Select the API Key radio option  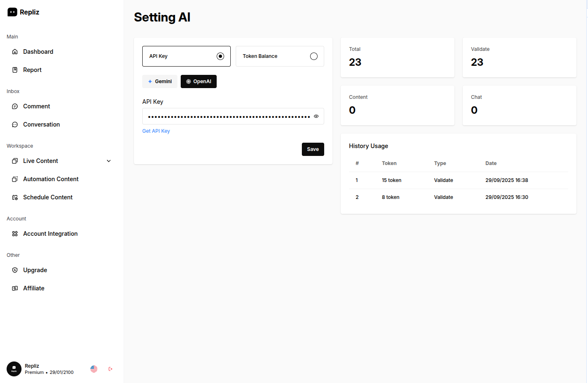pos(220,56)
